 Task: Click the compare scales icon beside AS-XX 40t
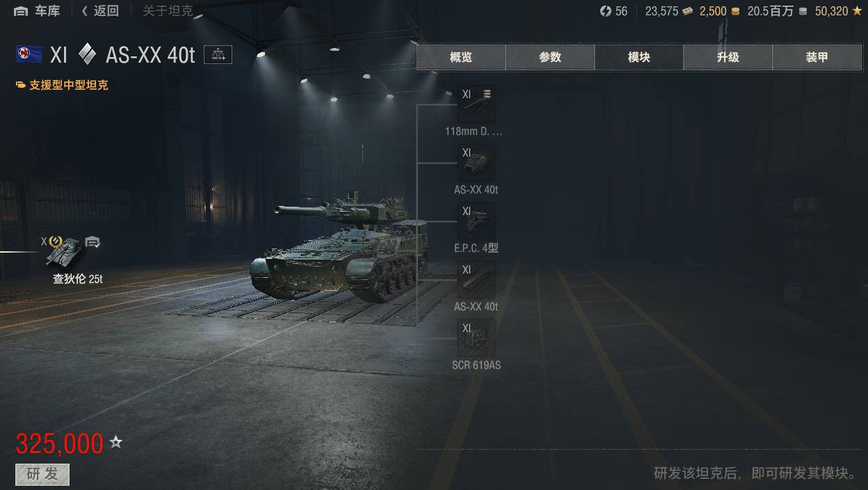(x=218, y=55)
